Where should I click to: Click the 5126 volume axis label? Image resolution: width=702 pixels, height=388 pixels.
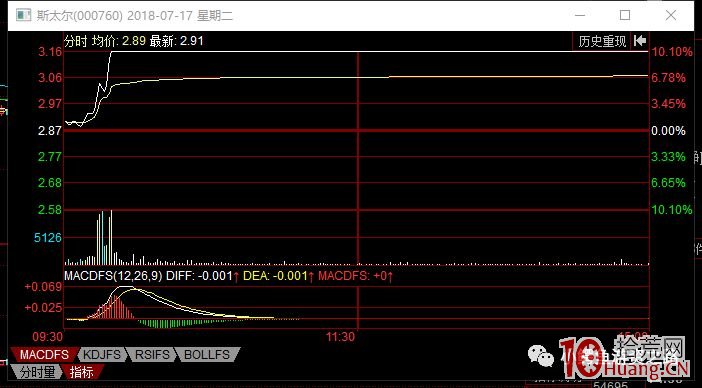[x=48, y=238]
